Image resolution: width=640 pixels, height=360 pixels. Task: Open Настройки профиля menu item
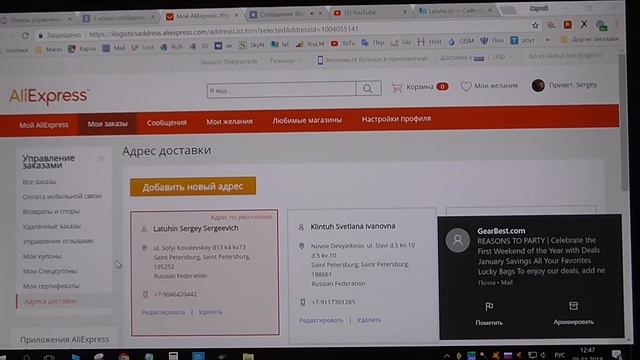pyautogui.click(x=396, y=119)
